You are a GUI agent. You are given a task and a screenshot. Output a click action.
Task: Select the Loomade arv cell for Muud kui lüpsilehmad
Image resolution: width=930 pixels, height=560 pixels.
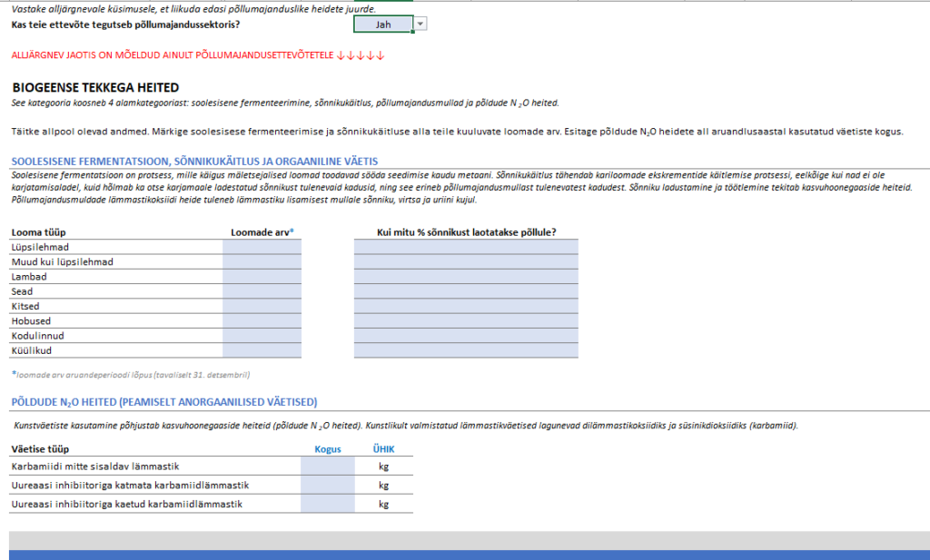pyautogui.click(x=262, y=262)
